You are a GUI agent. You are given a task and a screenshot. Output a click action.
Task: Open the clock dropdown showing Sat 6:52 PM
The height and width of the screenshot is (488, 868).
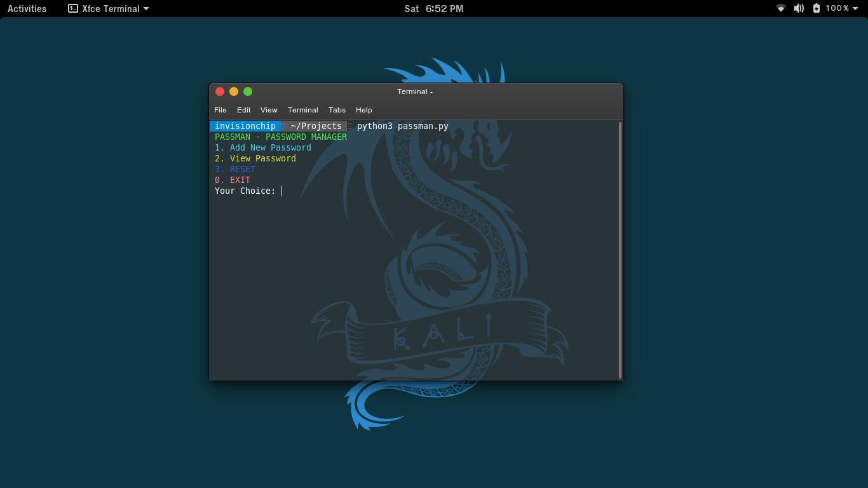tap(434, 8)
